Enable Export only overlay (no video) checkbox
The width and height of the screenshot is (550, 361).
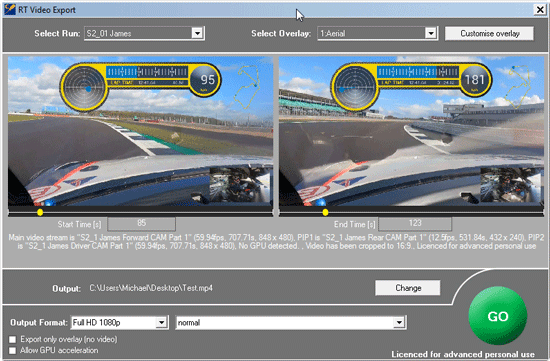13,339
